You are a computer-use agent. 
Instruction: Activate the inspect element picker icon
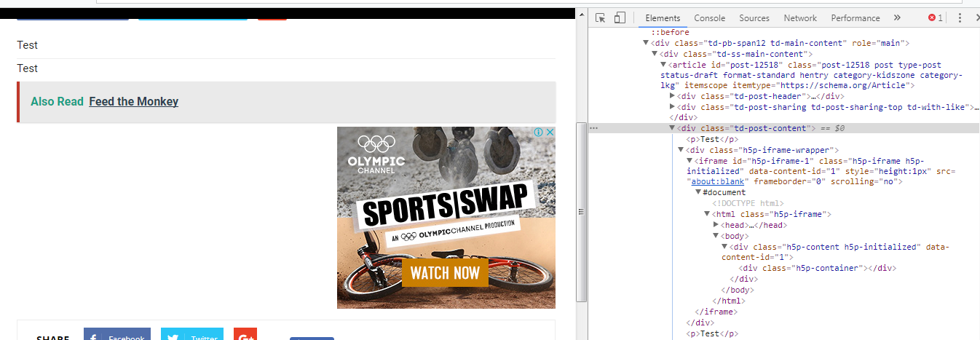(x=601, y=17)
